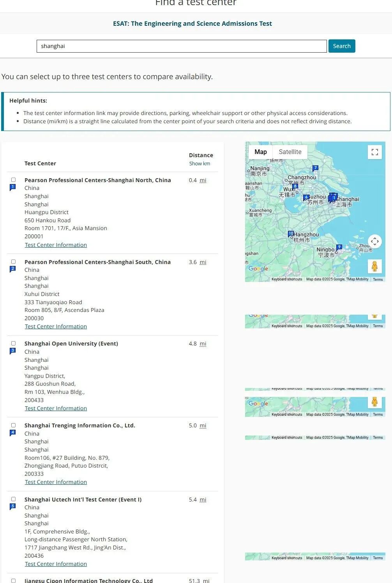Click map marker 1 at Shanghai
The height and width of the screenshot is (583, 392).
pos(334,198)
